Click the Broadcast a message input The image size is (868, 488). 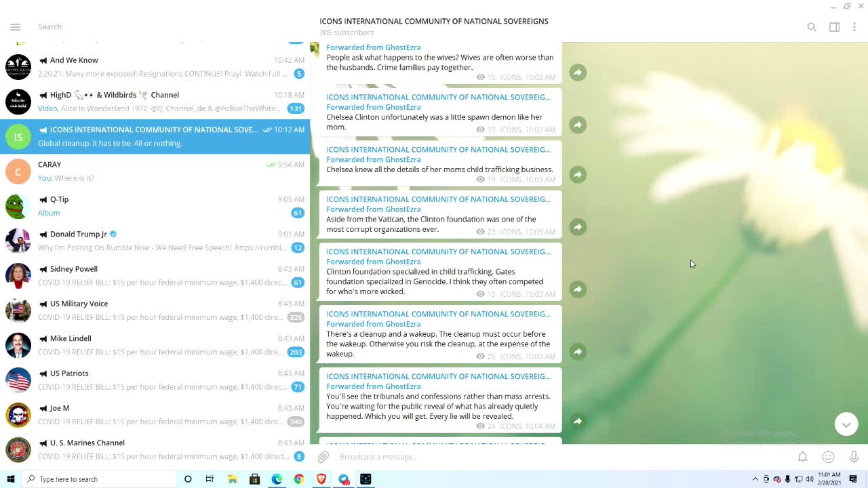point(563,457)
